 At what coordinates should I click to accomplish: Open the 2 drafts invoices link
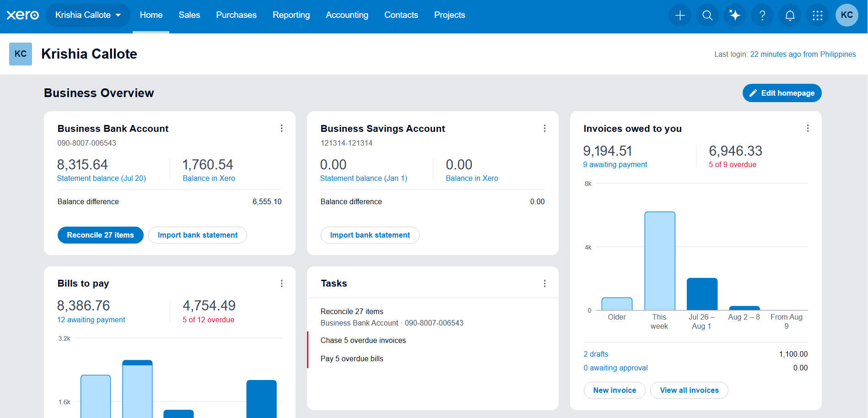596,354
